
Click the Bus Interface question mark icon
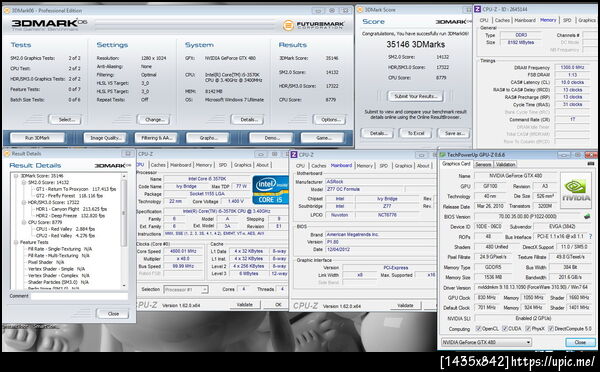click(x=591, y=237)
